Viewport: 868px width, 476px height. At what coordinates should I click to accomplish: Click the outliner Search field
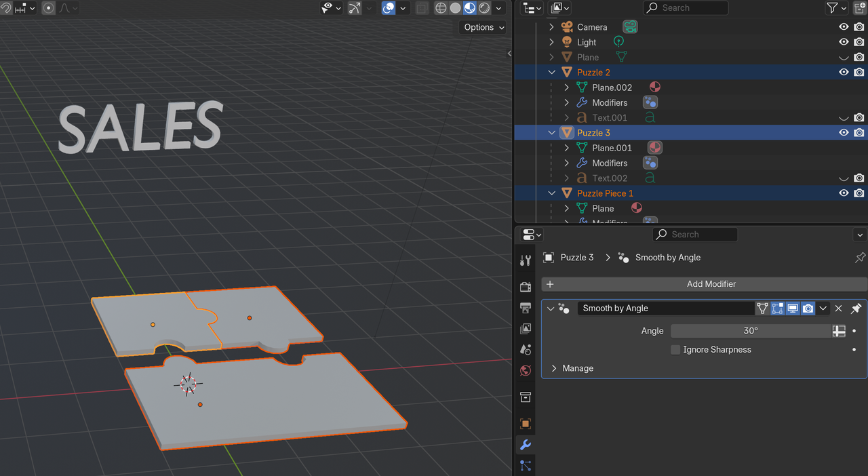685,8
